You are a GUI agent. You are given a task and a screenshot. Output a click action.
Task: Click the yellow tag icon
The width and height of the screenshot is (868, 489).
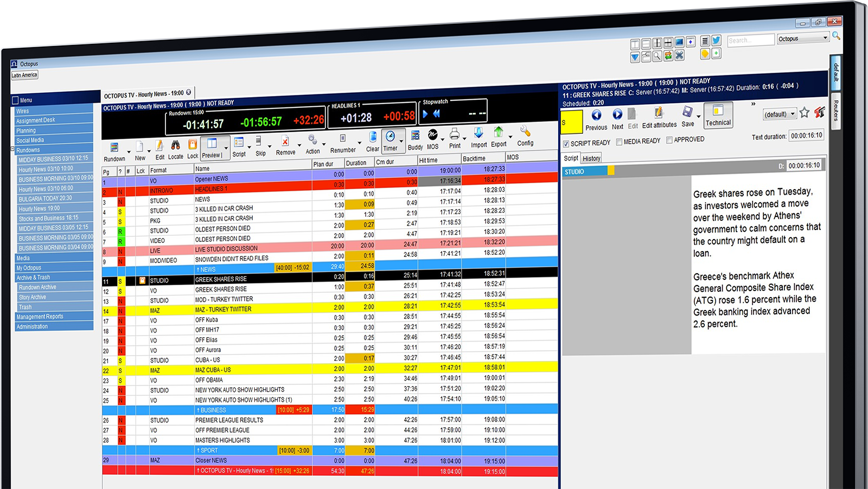click(705, 54)
